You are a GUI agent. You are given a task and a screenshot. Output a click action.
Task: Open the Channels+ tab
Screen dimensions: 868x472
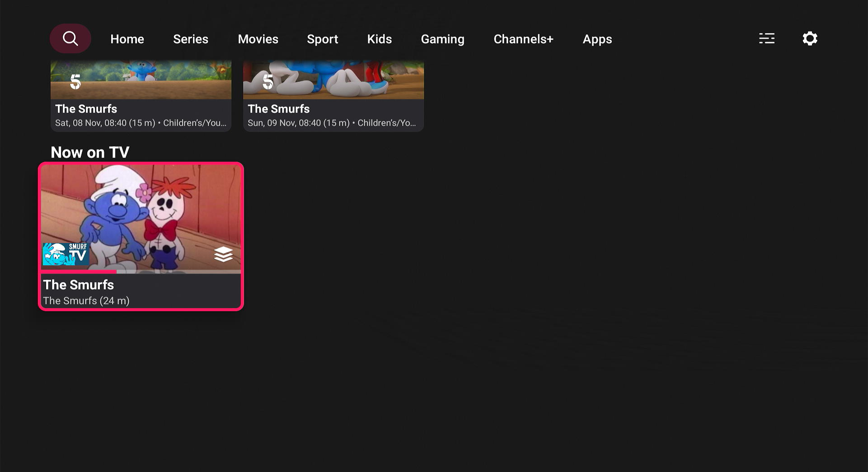tap(523, 39)
